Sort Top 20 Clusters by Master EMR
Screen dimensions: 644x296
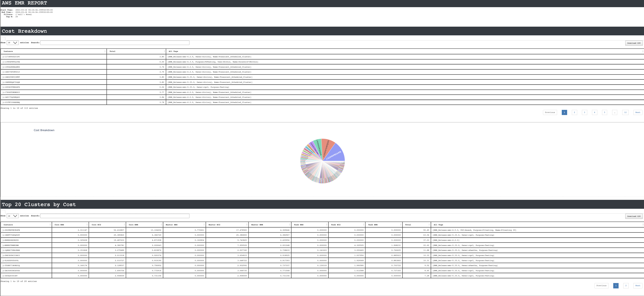[270, 225]
